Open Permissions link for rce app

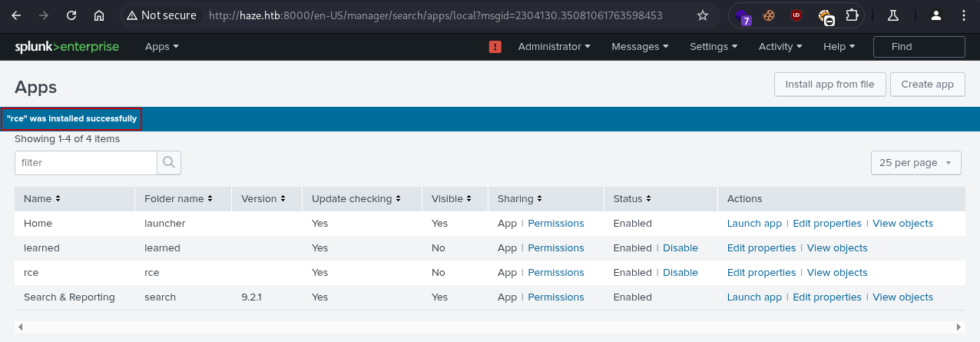(x=555, y=273)
